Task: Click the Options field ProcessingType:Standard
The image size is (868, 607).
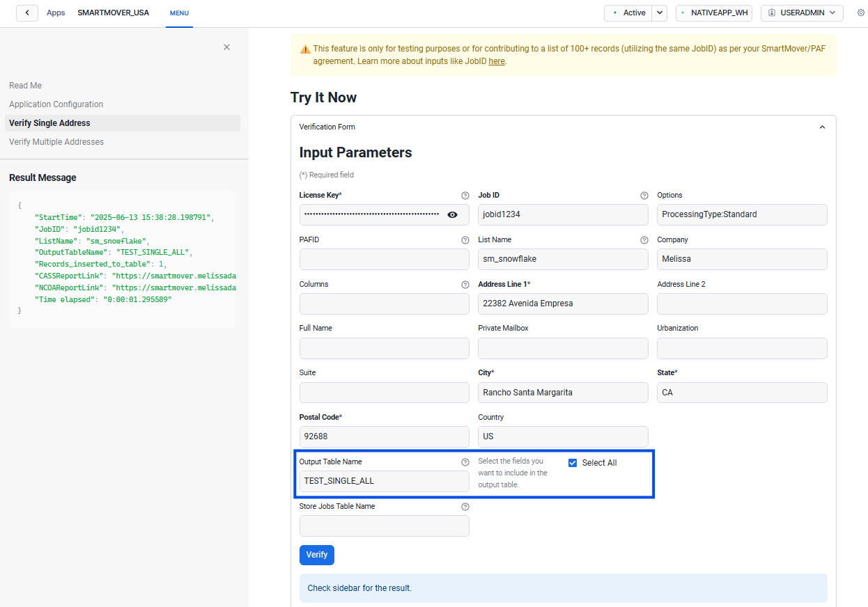Action: [742, 214]
